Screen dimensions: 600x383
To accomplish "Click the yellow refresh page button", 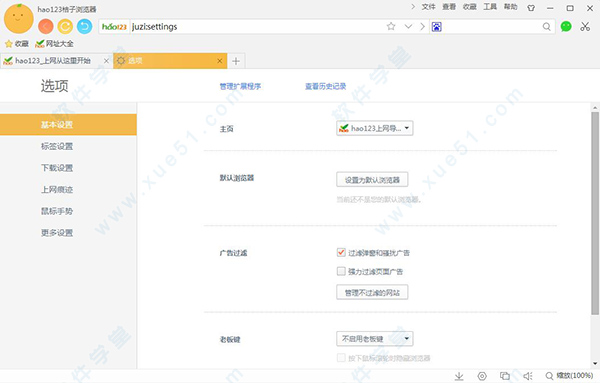I will pos(65,26).
